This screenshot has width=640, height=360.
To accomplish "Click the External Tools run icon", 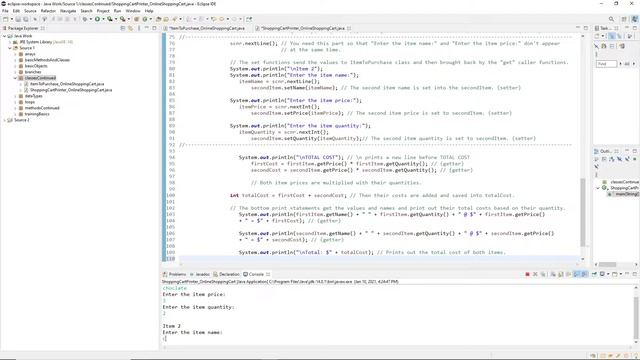I will pos(122,19).
